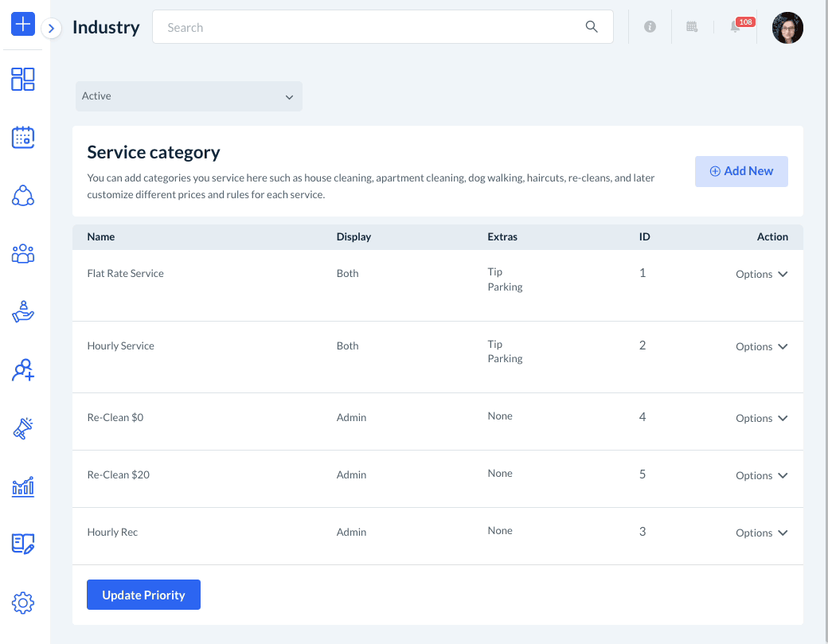The width and height of the screenshot is (828, 644).
Task: Open the user profile avatar
Action: coord(787,28)
